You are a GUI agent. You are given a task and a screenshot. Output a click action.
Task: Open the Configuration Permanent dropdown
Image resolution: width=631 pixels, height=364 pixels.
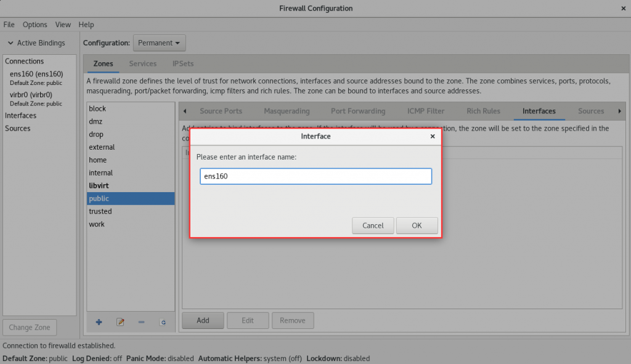click(x=159, y=43)
